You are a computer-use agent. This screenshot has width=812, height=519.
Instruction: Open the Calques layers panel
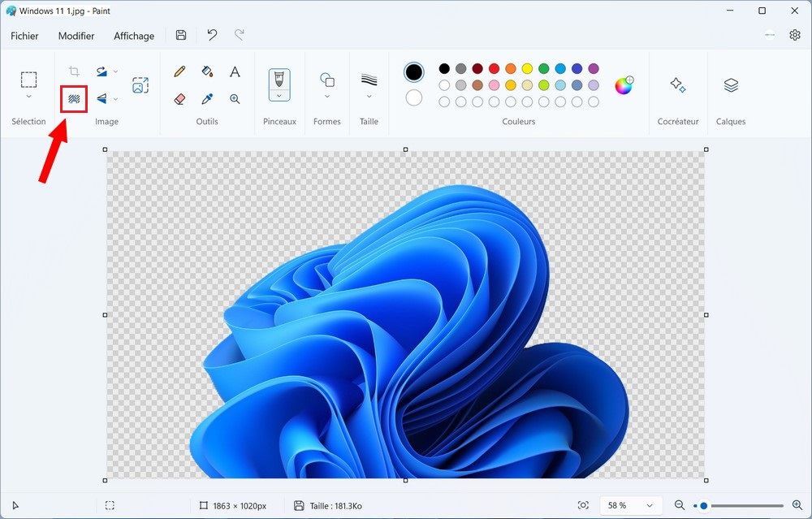click(x=731, y=85)
